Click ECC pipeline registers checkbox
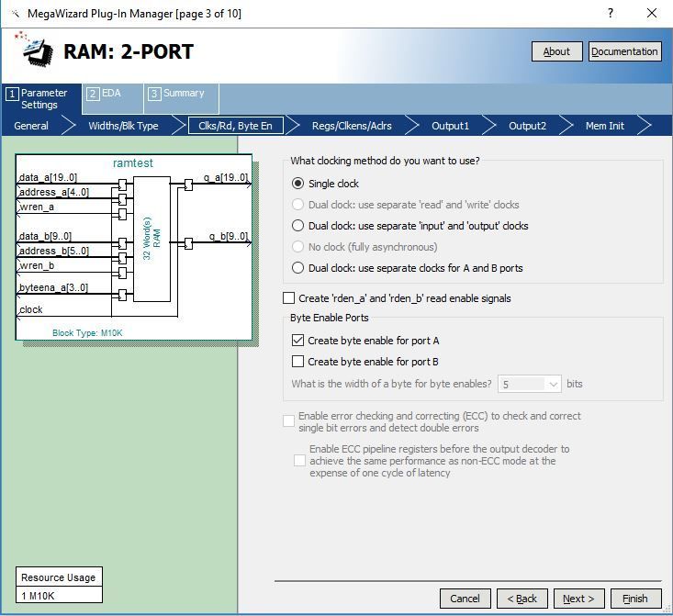Viewport: 673px width, 616px height. [299, 461]
